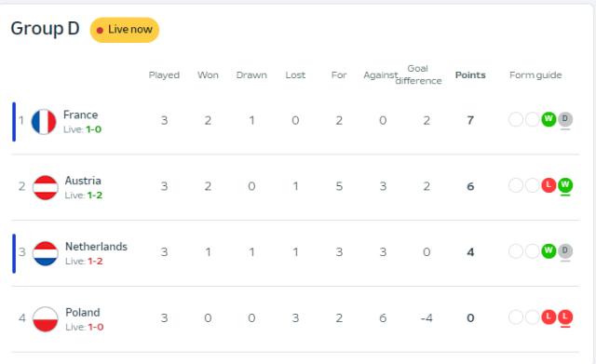Click the Netherlands flag icon
Image resolution: width=596 pixels, height=364 pixels.
point(46,253)
